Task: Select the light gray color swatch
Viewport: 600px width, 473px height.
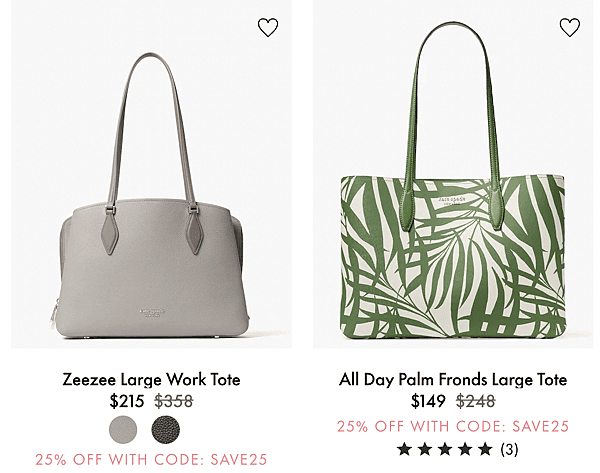Action: 123,429
